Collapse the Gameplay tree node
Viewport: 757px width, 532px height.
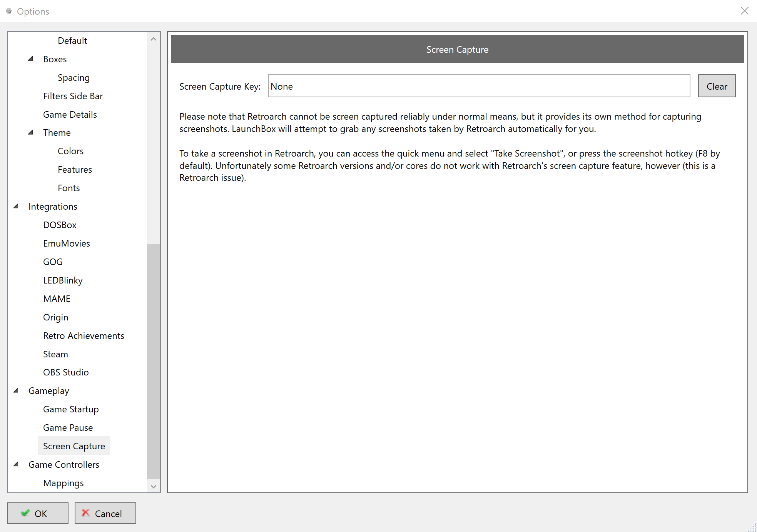point(16,390)
